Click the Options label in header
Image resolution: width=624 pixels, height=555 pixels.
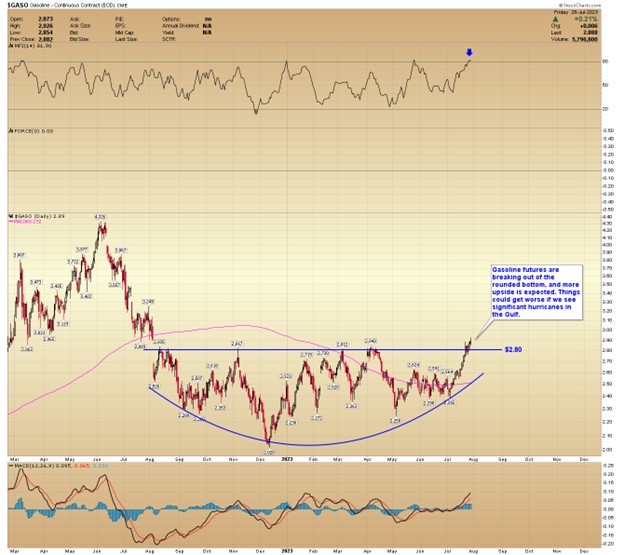171,19
